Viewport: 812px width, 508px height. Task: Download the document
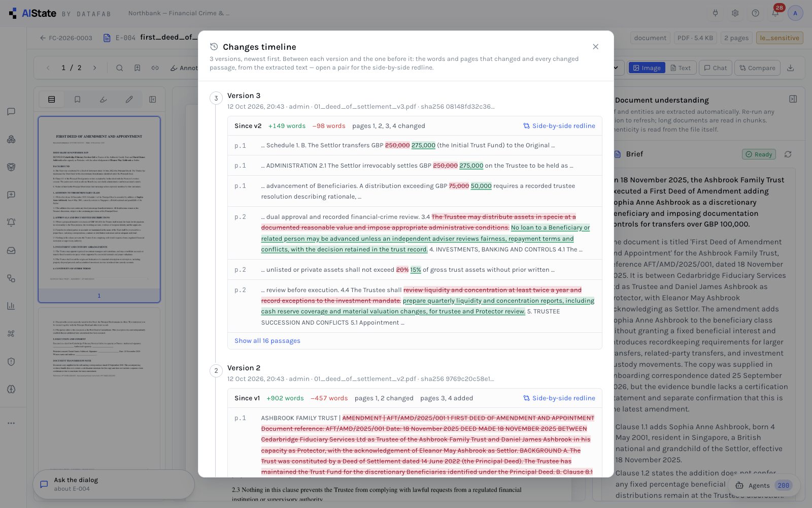(x=790, y=68)
